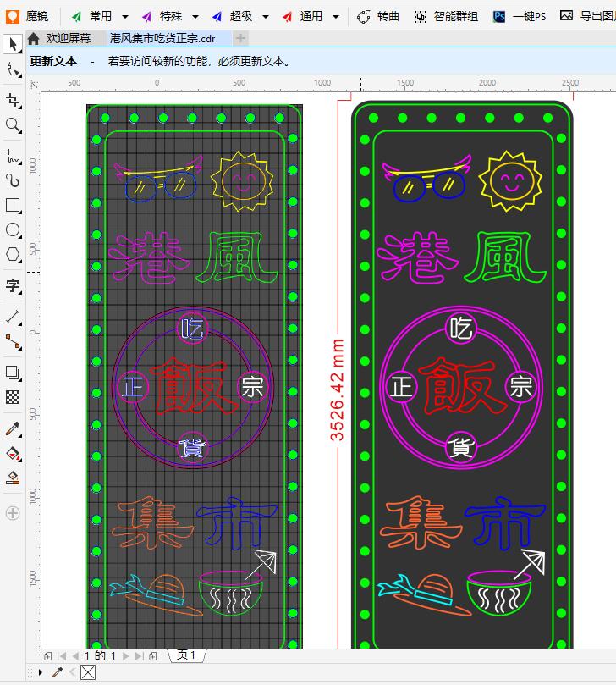616x685 pixels.
Task: Select the yellow sun drawing on right sign
Action: (510, 181)
